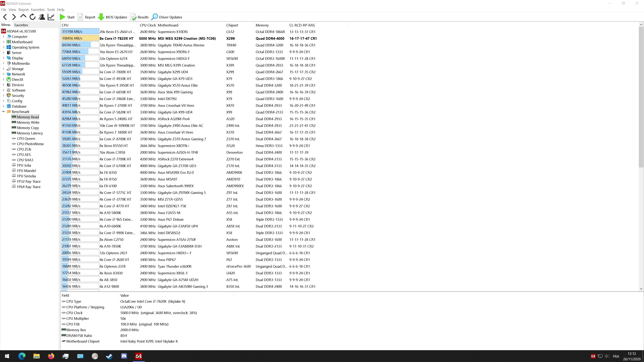Switch to the Menu tab in the sidebar

pos(6,25)
